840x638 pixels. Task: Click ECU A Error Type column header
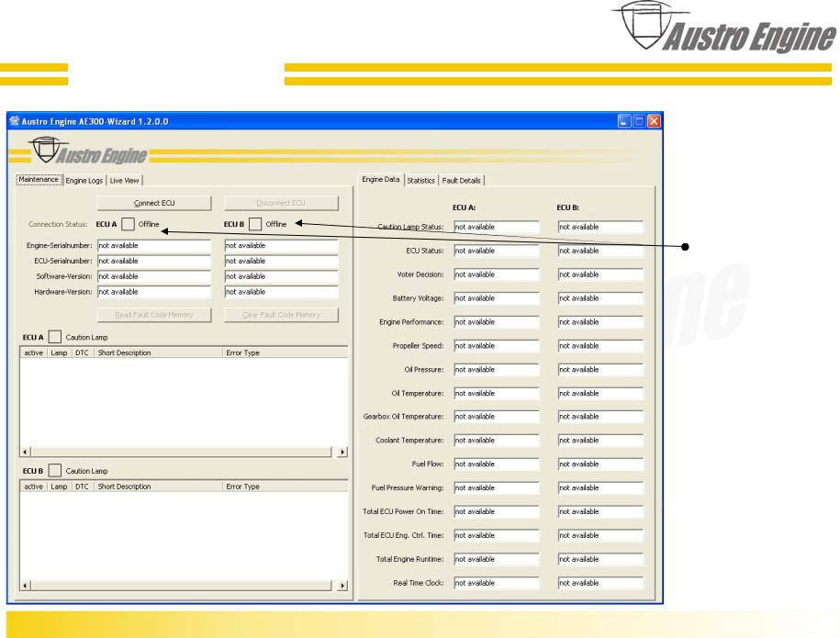click(x=285, y=353)
